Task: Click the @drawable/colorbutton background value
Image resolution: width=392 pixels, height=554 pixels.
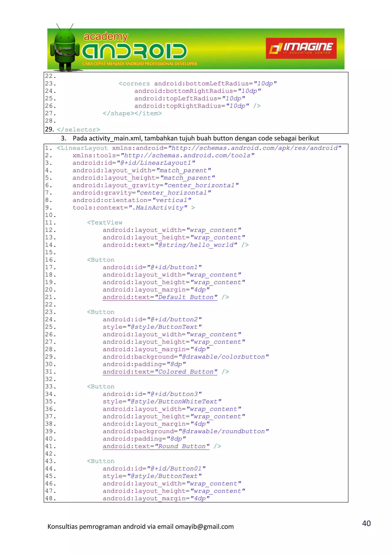Action: pyautogui.click(x=224, y=357)
